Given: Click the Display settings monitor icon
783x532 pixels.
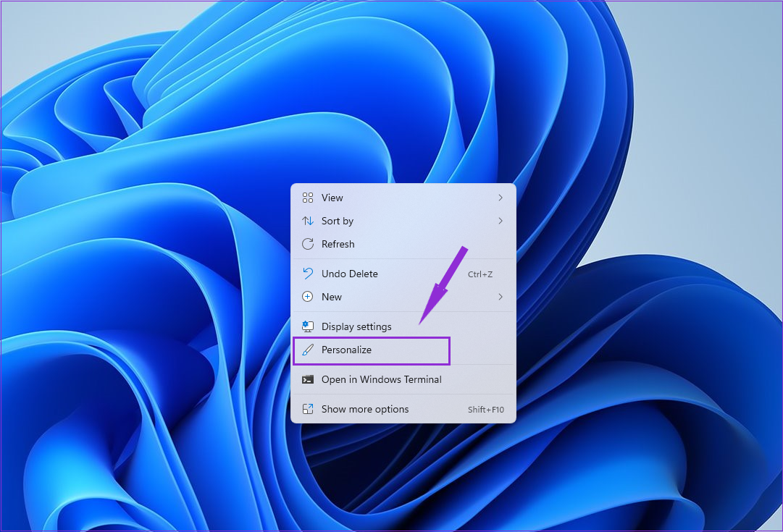Looking at the screenshot, I should pyautogui.click(x=309, y=326).
